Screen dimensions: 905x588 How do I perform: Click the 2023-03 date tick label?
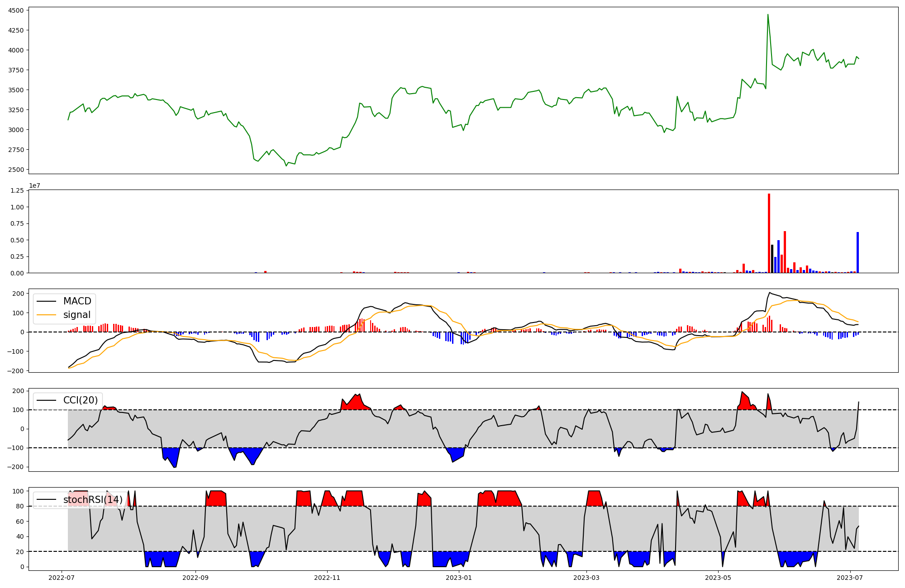click(586, 578)
